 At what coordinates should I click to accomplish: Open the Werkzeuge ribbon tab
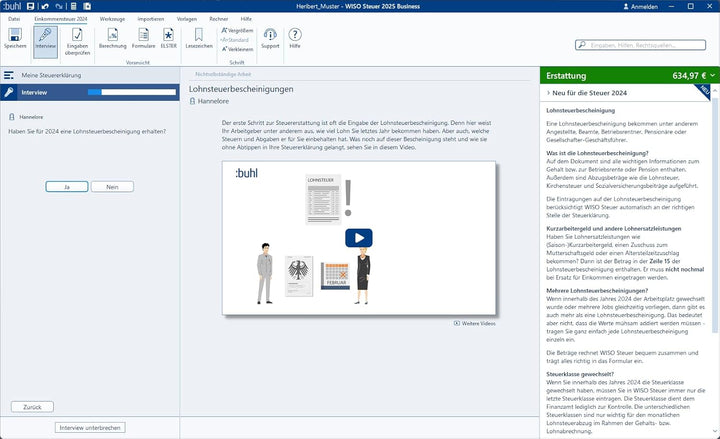(x=112, y=19)
